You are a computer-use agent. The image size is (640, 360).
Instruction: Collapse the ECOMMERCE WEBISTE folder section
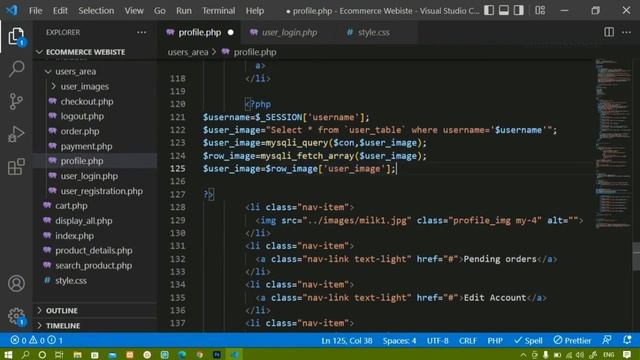[40, 52]
